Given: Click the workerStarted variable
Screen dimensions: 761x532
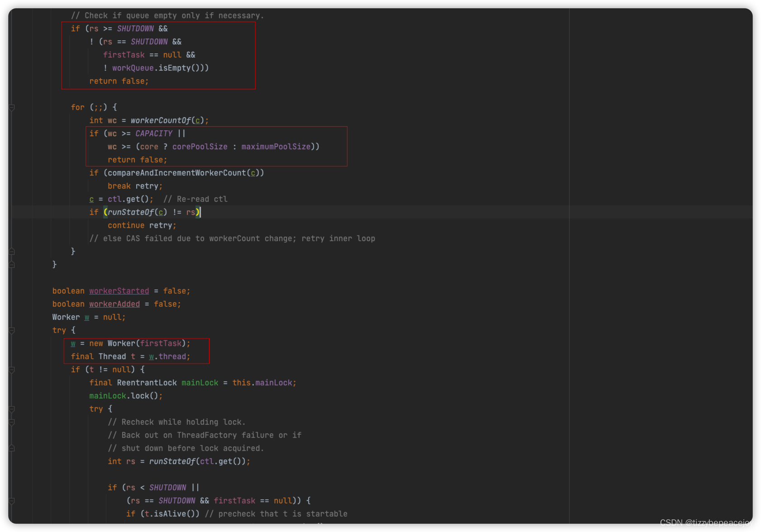Looking at the screenshot, I should click(119, 291).
